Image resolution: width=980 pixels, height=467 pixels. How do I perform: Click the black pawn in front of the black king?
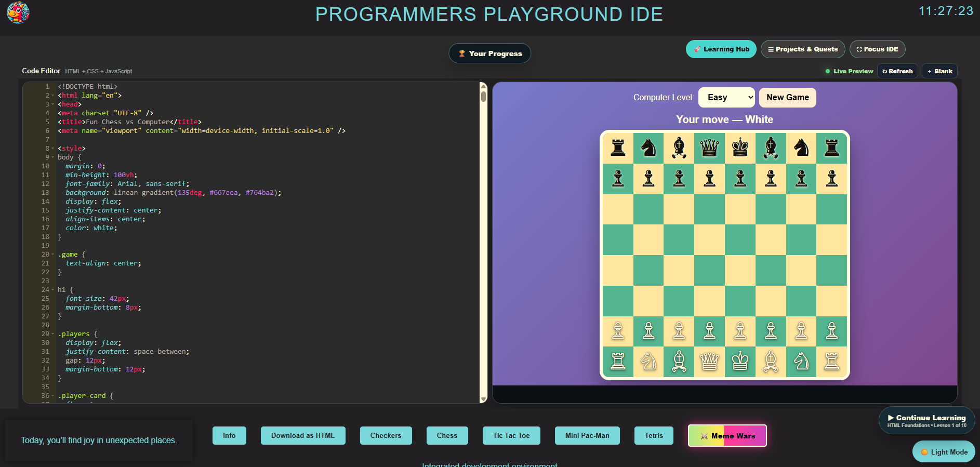pos(740,179)
